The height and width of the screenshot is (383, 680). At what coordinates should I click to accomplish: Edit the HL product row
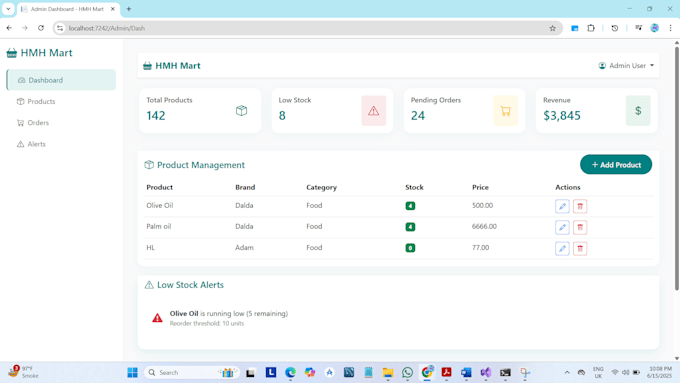point(562,249)
